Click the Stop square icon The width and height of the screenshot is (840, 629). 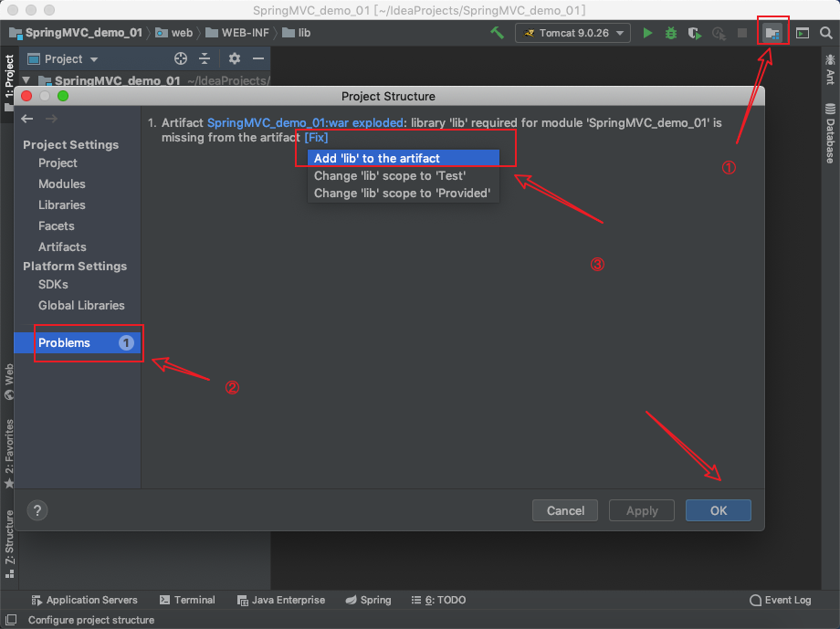[742, 33]
